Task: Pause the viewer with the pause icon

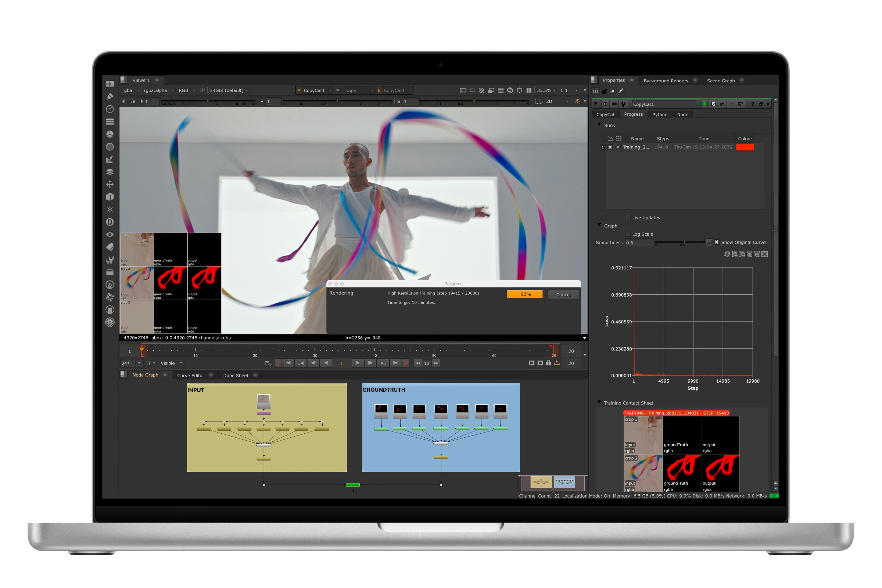Action: pos(529,90)
